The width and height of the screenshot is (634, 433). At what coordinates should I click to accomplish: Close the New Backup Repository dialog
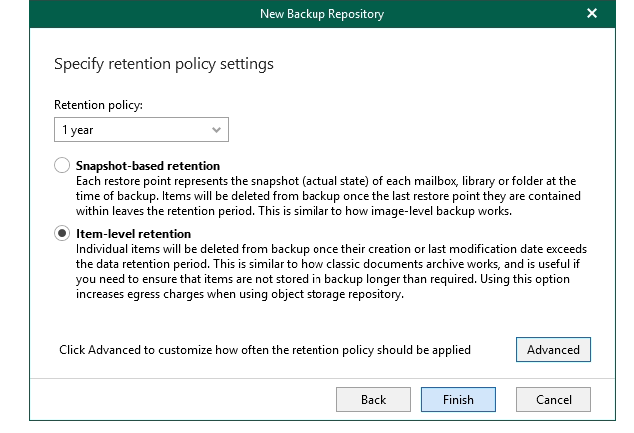[592, 13]
